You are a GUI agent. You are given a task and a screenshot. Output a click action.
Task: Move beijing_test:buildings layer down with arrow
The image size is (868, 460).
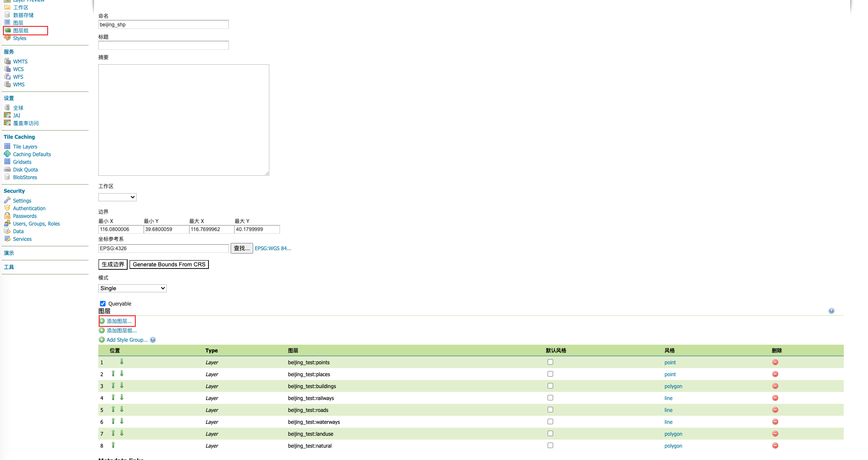tap(122, 386)
